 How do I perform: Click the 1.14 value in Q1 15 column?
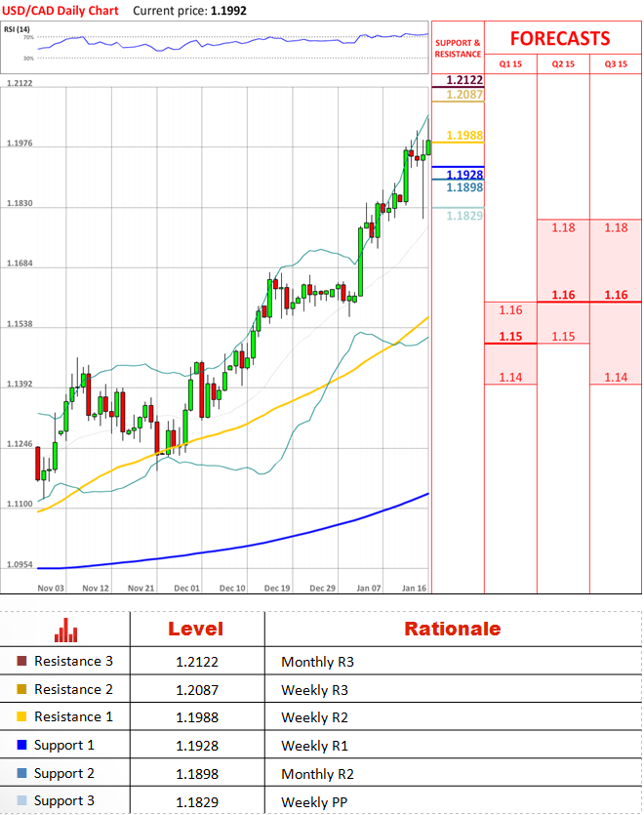[510, 378]
